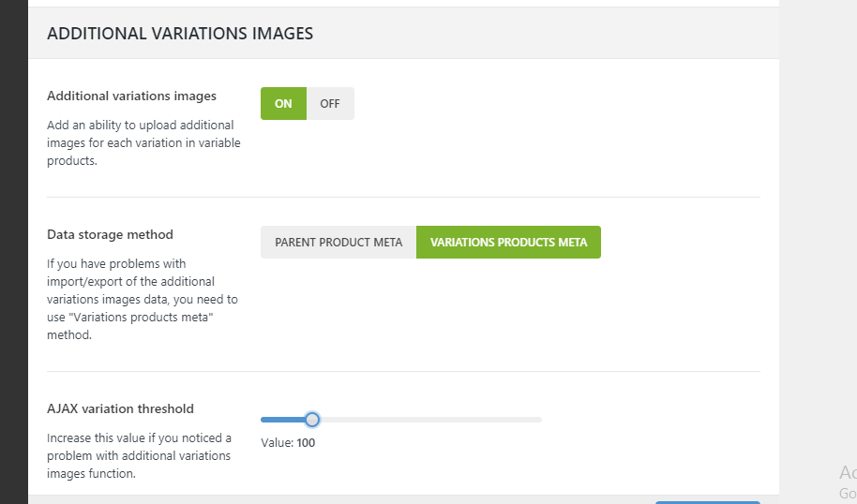Click the "AJAX variation threshold" label
Screen dimensions: 857x504
click(x=120, y=408)
